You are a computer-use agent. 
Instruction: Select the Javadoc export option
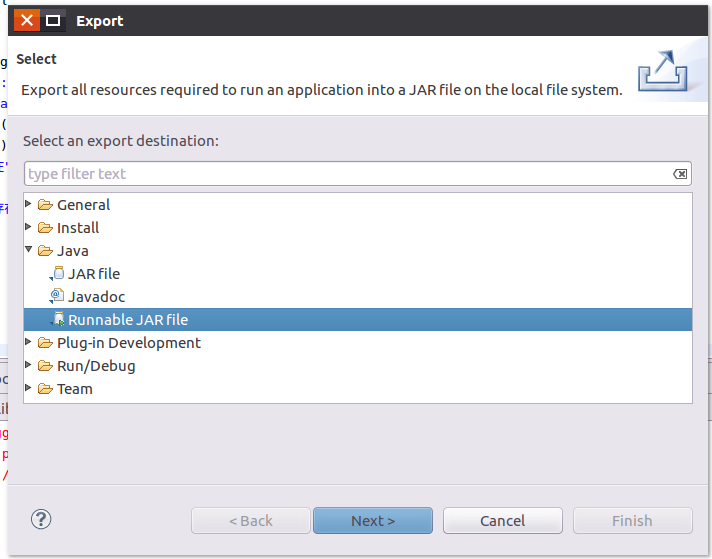tap(96, 297)
